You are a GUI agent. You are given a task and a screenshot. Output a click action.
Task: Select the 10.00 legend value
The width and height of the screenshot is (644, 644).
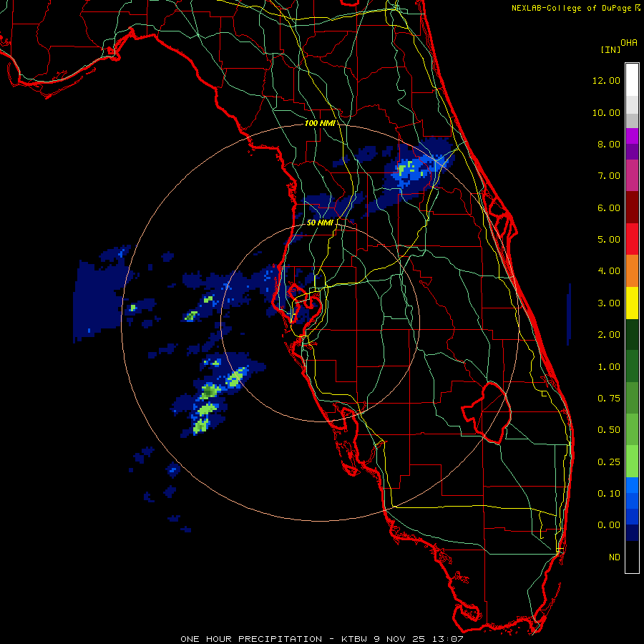606,112
